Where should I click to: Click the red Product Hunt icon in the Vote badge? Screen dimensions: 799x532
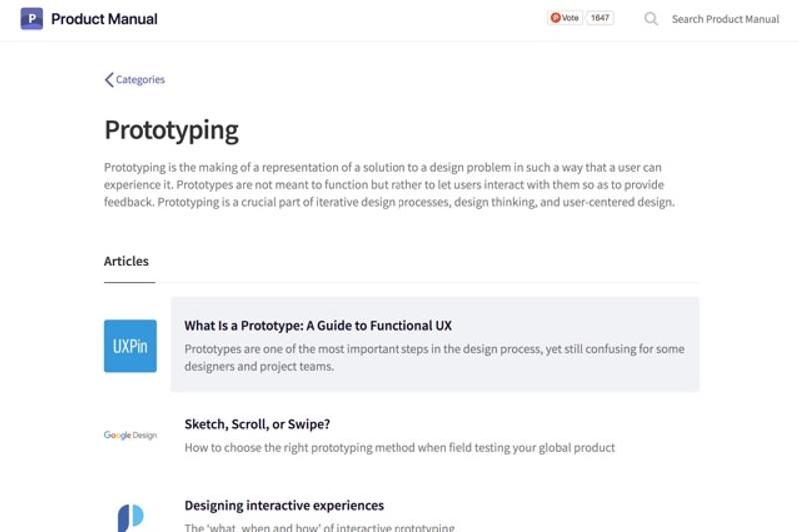(555, 18)
